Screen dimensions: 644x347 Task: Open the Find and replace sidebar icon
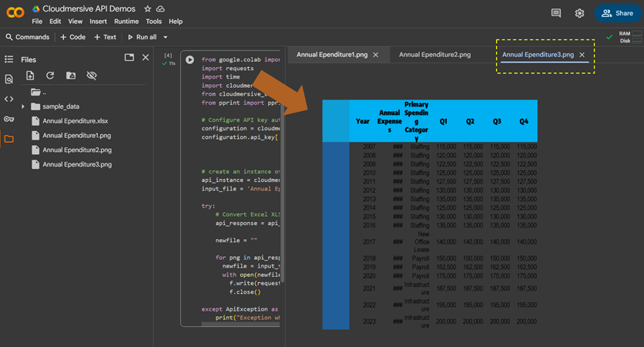[9, 79]
